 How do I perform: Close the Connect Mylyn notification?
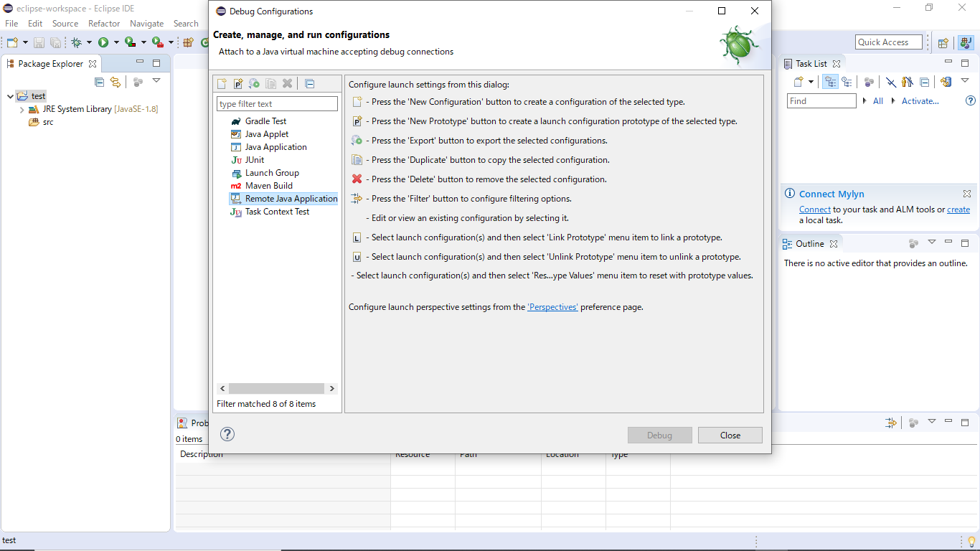coord(967,194)
